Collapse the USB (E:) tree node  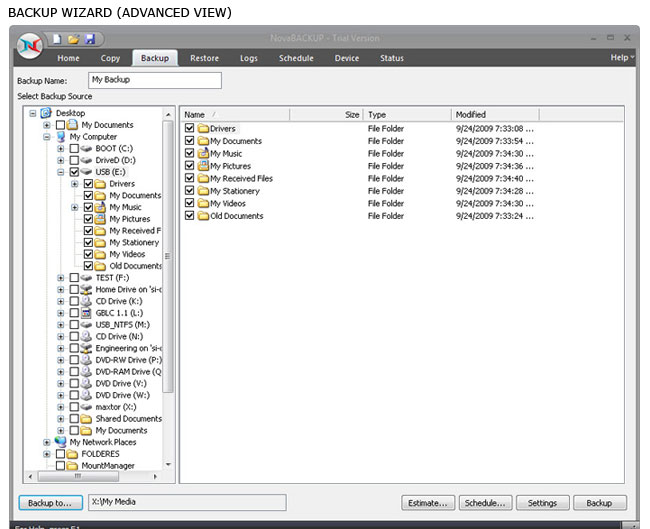[x=61, y=172]
